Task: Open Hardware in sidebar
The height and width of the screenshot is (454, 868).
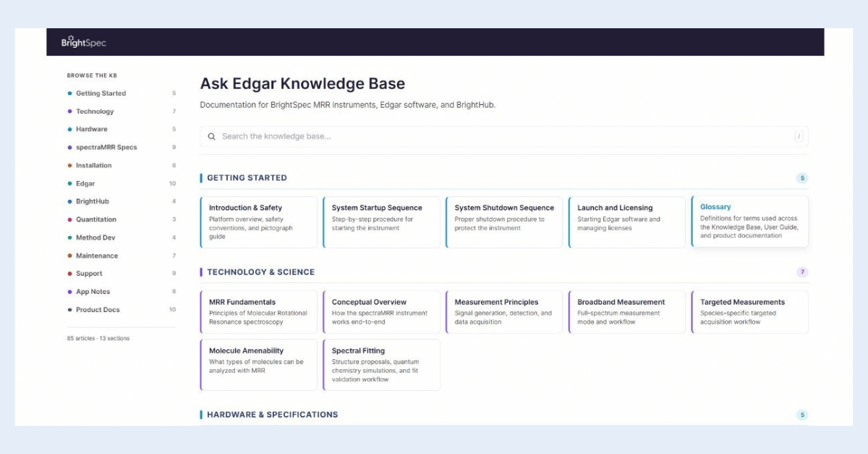Action: click(122, 130)
